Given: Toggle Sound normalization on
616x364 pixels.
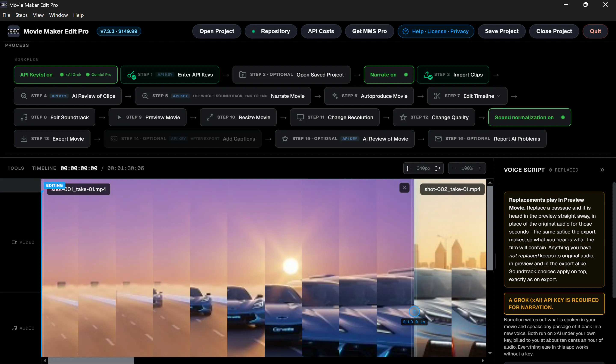Looking at the screenshot, I should click(x=529, y=117).
